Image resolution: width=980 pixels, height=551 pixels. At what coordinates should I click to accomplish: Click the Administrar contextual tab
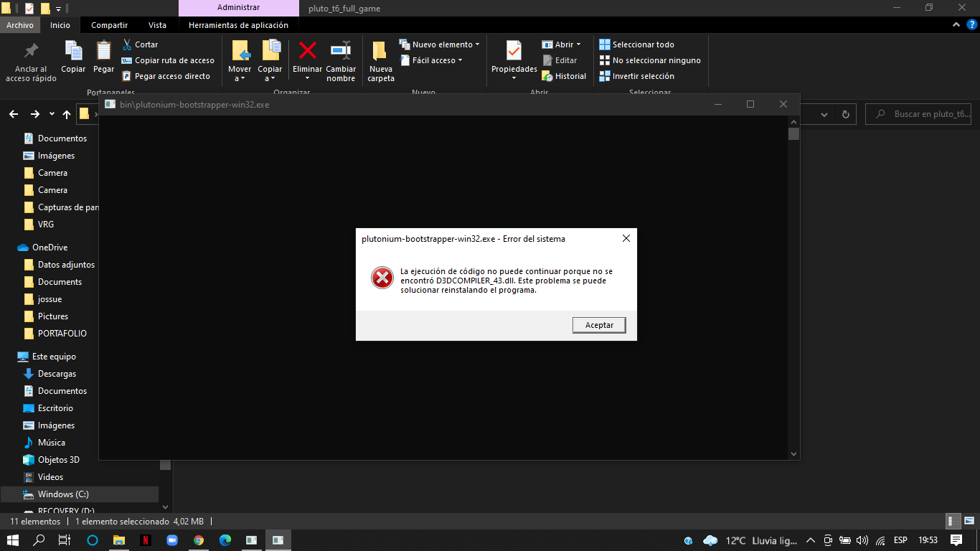pyautogui.click(x=238, y=8)
